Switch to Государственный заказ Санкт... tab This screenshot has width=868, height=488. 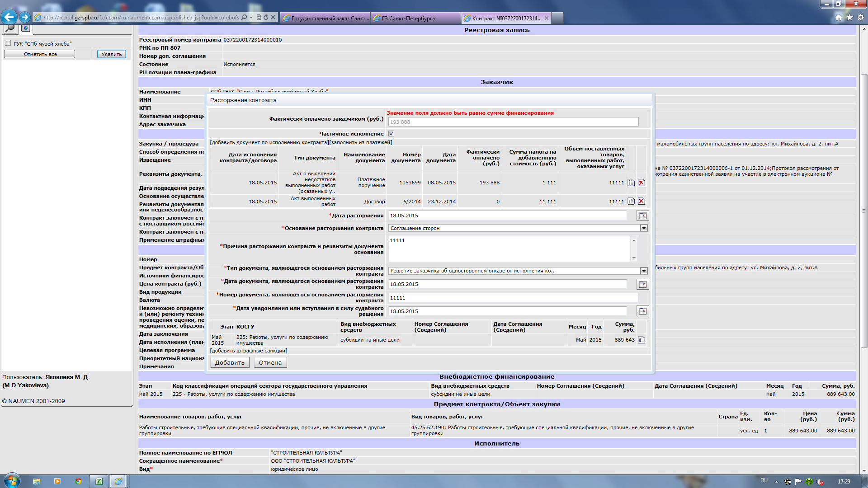click(325, 18)
